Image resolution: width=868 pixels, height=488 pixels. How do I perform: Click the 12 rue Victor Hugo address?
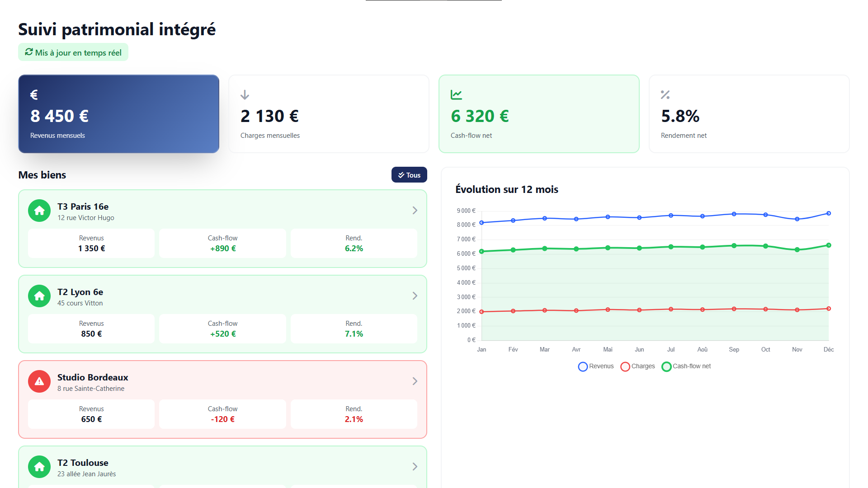click(86, 218)
